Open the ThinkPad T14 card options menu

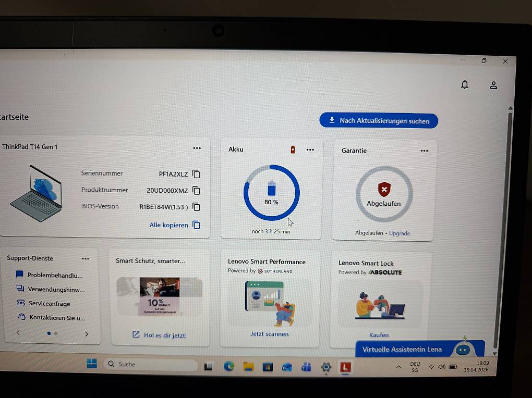click(197, 148)
